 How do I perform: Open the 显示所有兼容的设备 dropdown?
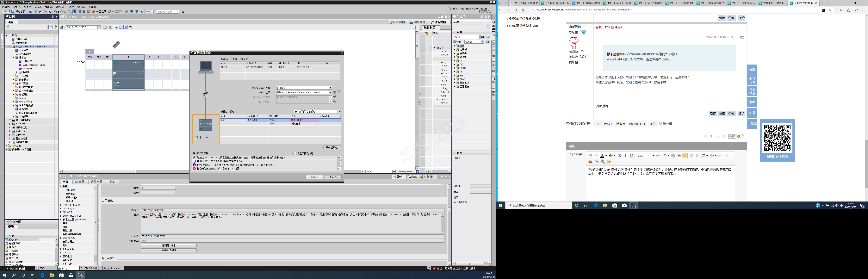[x=339, y=112]
